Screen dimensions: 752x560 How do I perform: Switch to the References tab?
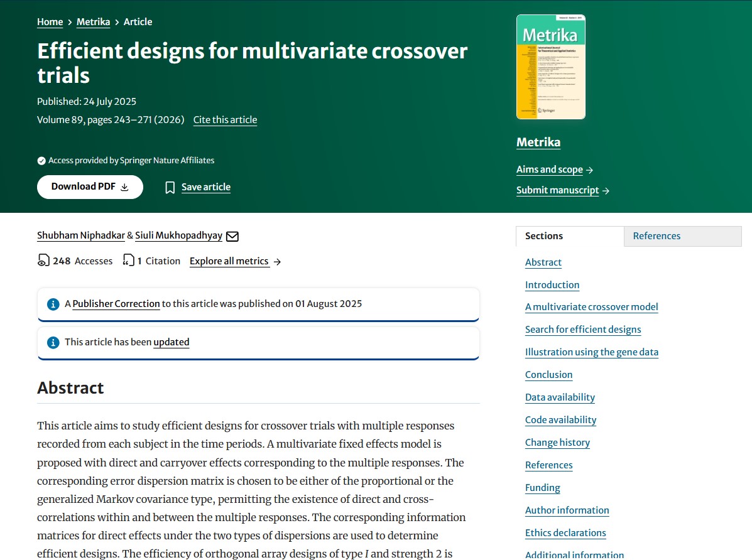coord(682,237)
